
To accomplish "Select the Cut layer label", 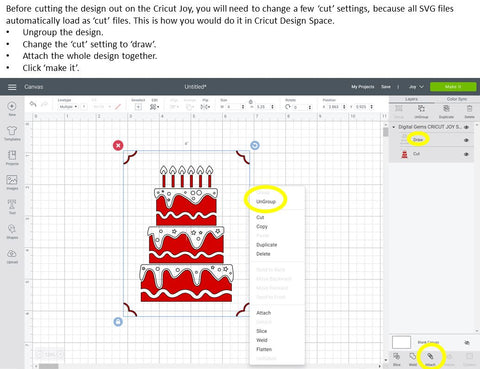I will (x=416, y=154).
